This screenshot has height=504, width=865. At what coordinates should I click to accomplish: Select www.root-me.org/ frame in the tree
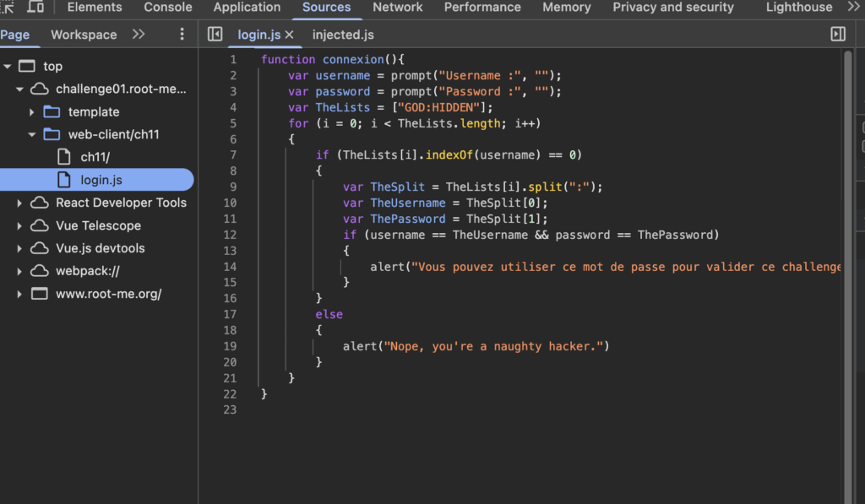click(x=108, y=294)
